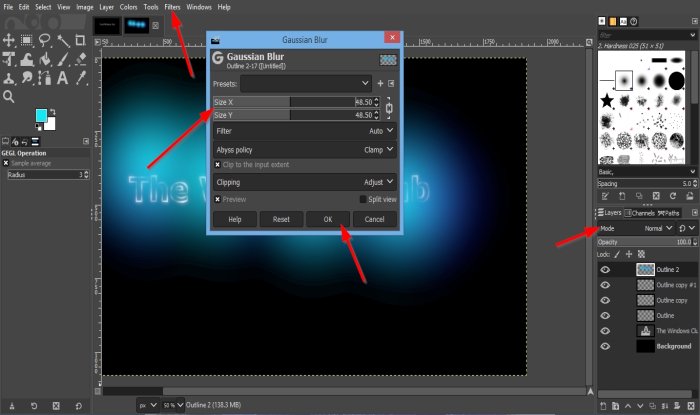Select the Bucket Fill tool

point(45,59)
